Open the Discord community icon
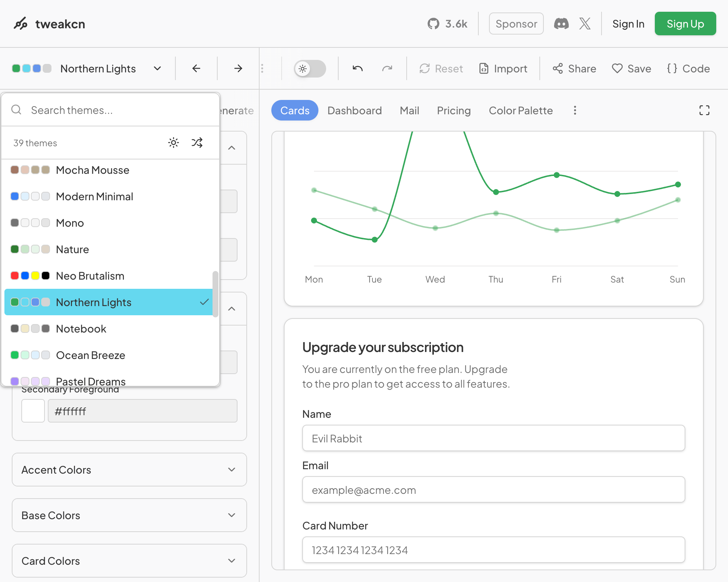This screenshot has width=728, height=582. (561, 24)
